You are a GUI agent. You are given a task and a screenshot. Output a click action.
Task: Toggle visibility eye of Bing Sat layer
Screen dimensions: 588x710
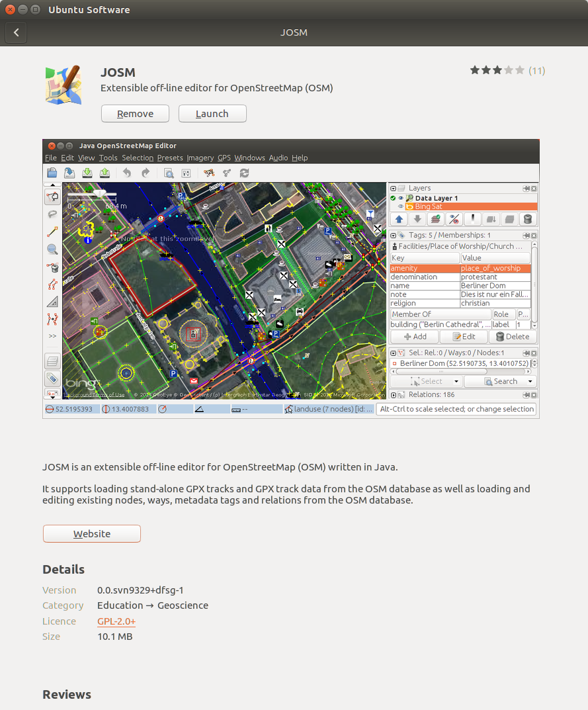coord(401,206)
